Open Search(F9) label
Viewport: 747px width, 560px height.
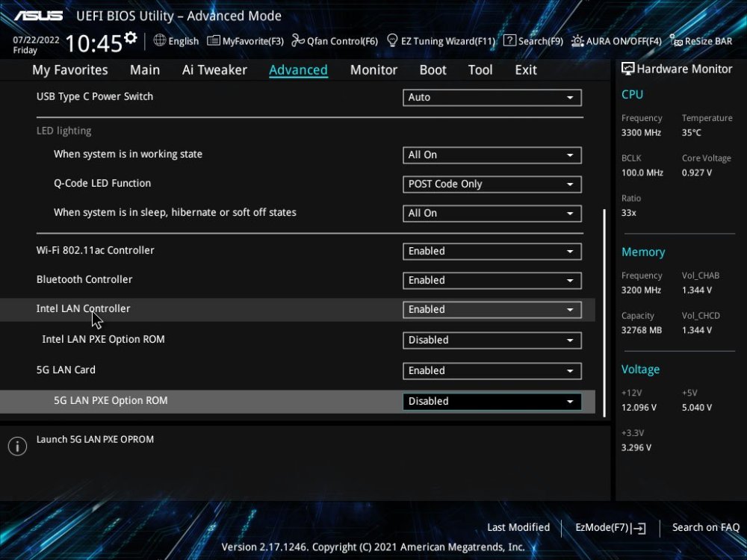(541, 41)
